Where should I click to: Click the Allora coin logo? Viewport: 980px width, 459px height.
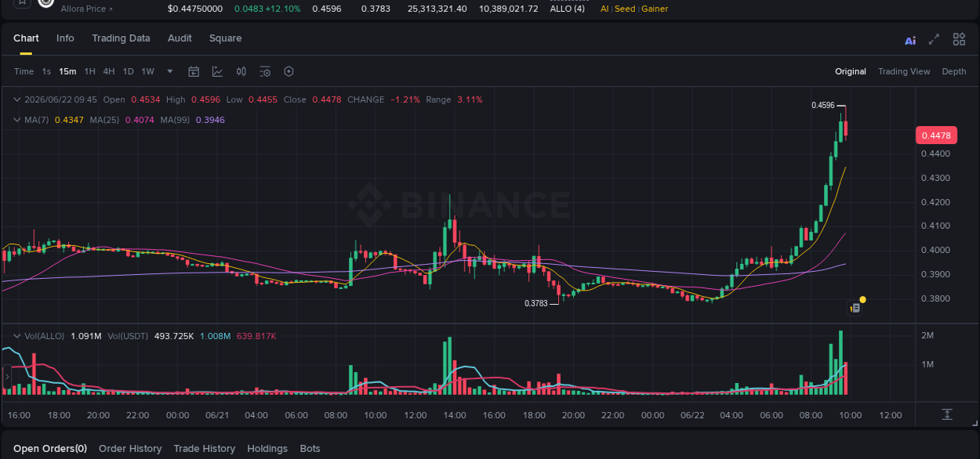46,3
